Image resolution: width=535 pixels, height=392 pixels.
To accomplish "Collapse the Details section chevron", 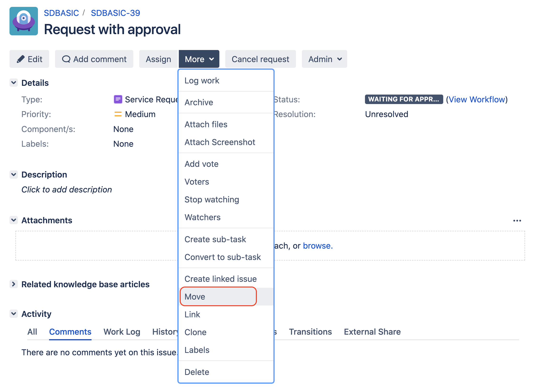I will point(14,83).
